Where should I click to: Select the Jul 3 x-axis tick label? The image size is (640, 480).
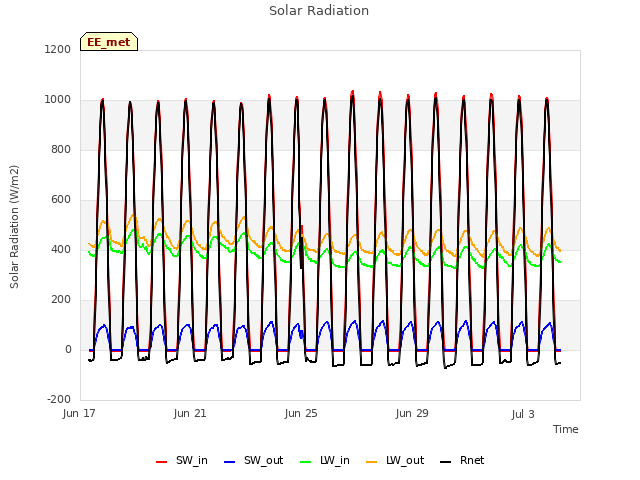click(x=523, y=415)
